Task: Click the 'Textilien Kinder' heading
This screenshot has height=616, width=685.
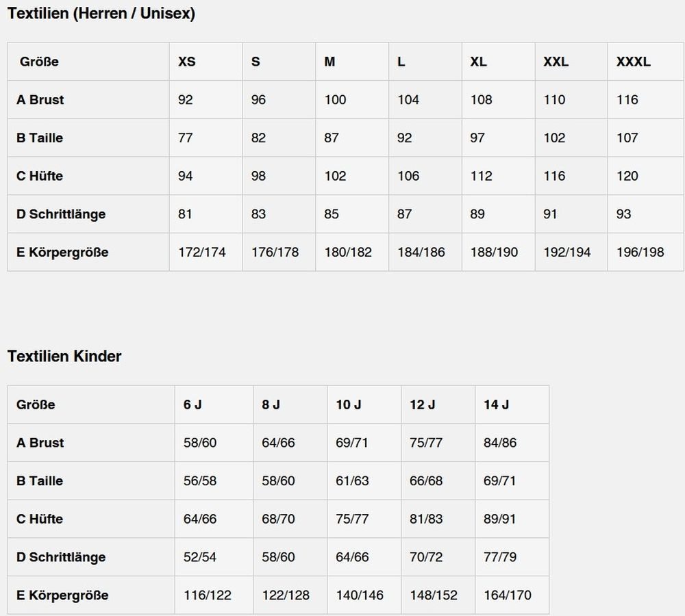Action: pyautogui.click(x=64, y=356)
